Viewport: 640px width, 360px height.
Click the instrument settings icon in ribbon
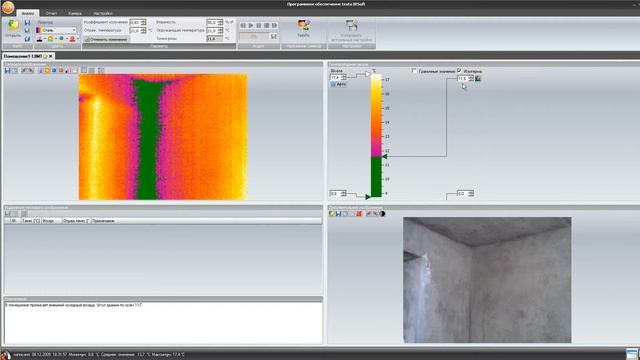(351, 25)
